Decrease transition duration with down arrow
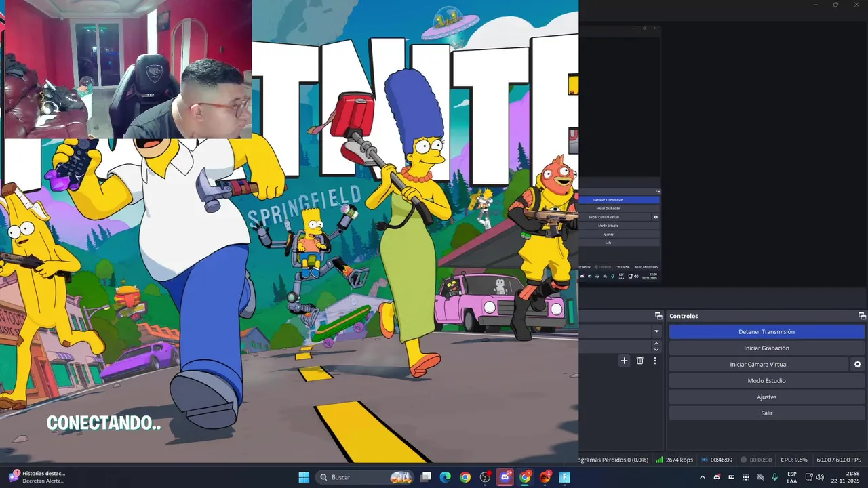 656,350
